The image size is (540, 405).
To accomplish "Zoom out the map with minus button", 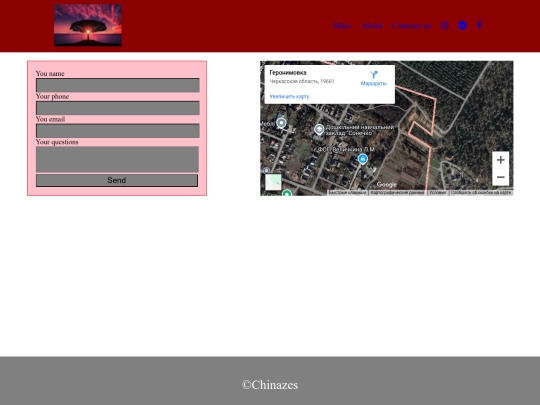I will coord(501,177).
